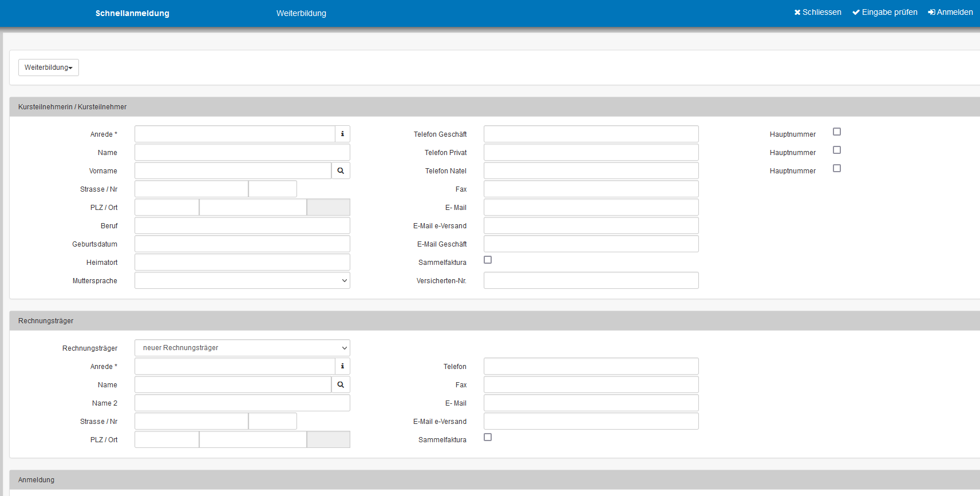Click the Rechnungsträger Name field
The image size is (980, 496).
click(x=233, y=384)
